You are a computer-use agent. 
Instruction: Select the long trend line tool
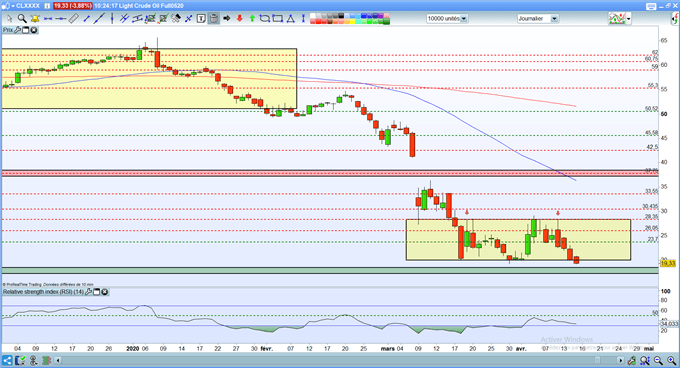(99, 18)
